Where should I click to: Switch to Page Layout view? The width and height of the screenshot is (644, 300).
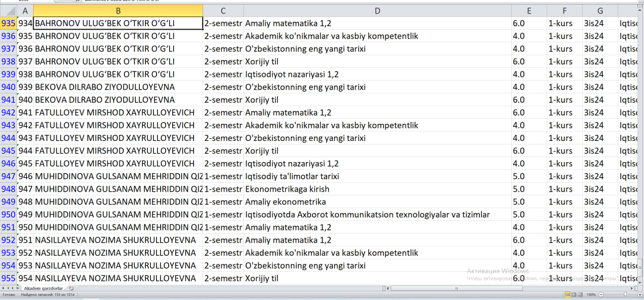pyautogui.click(x=574, y=294)
